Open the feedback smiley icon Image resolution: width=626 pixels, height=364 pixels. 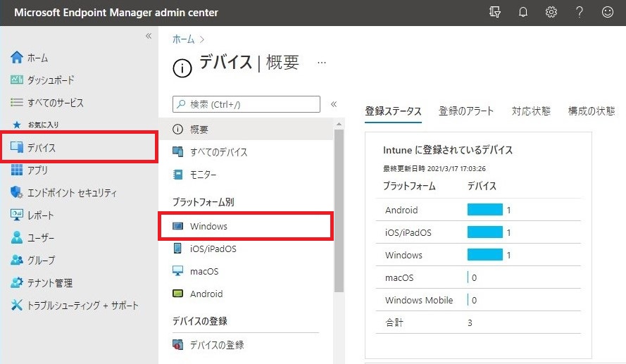pos(608,12)
